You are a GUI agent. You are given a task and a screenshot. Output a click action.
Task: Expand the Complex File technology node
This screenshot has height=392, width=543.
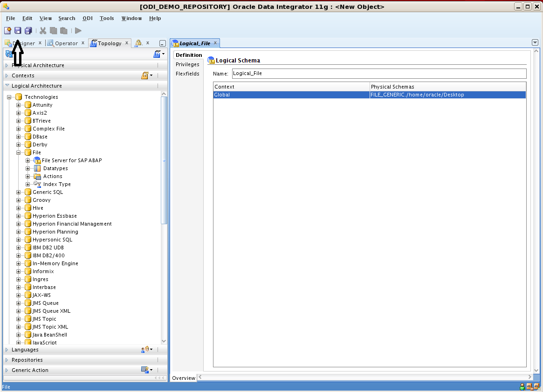point(18,128)
